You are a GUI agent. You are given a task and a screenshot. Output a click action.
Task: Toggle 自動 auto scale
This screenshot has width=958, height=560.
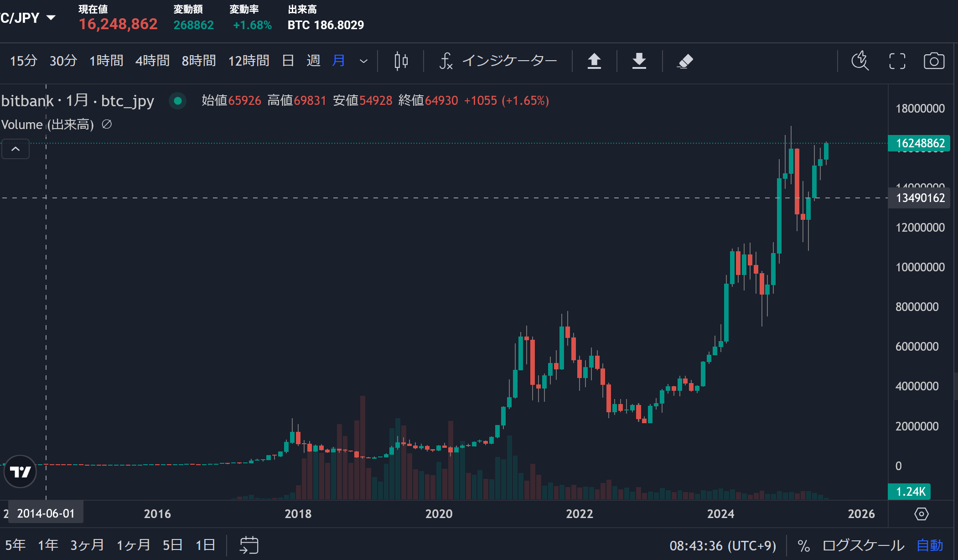click(x=930, y=545)
